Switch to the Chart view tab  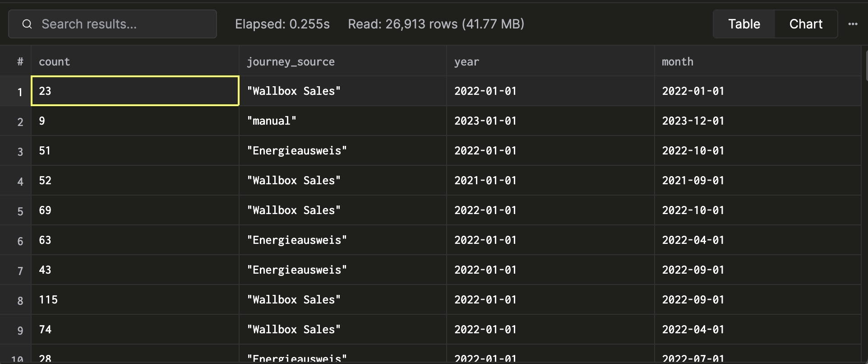click(806, 24)
